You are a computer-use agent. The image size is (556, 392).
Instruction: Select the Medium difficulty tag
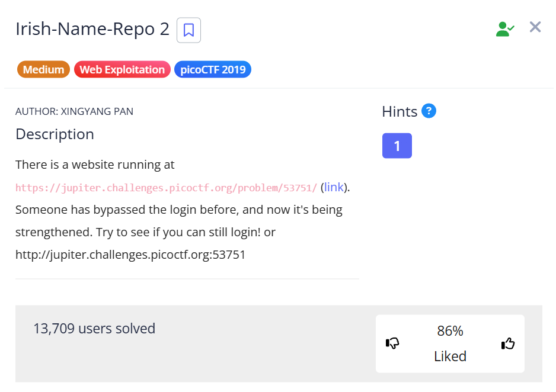[x=44, y=70]
